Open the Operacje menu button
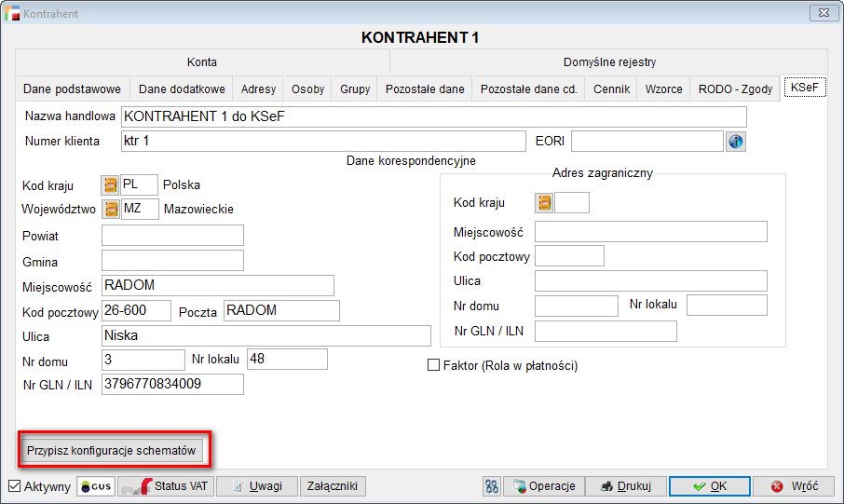The width and height of the screenshot is (844, 504). point(546,486)
